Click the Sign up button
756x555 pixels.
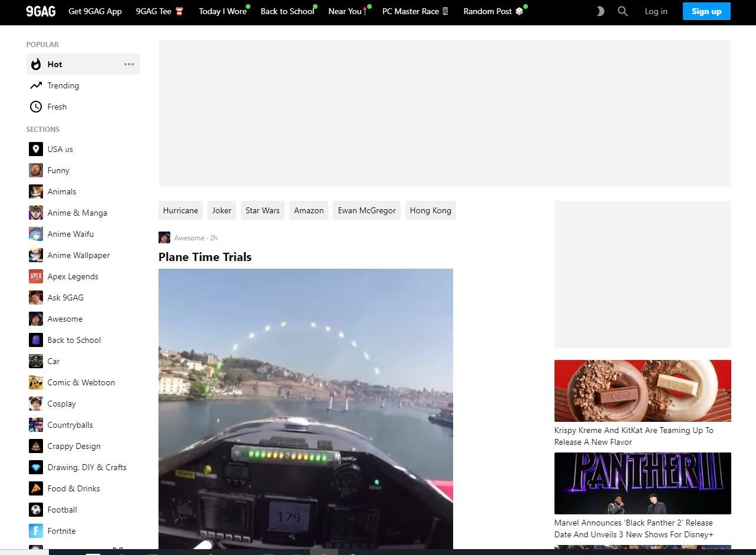[x=707, y=11]
